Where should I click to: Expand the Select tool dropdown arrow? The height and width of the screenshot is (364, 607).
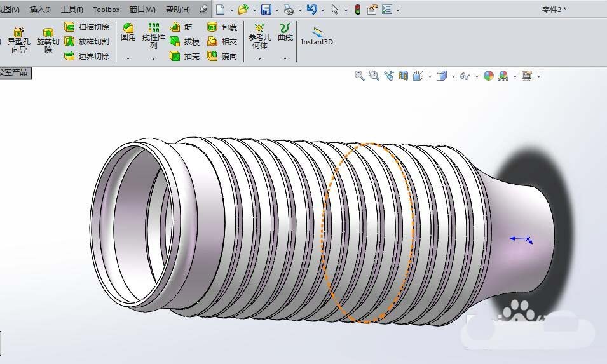click(346, 10)
